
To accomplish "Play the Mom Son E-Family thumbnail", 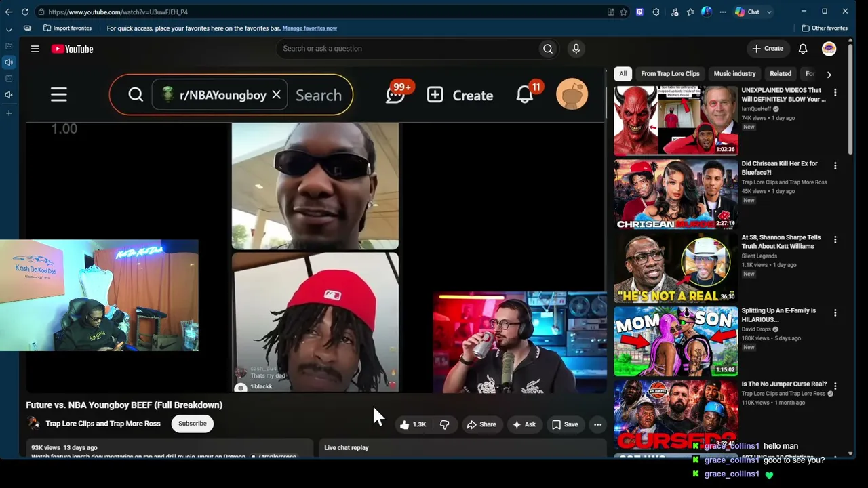I will [x=675, y=340].
